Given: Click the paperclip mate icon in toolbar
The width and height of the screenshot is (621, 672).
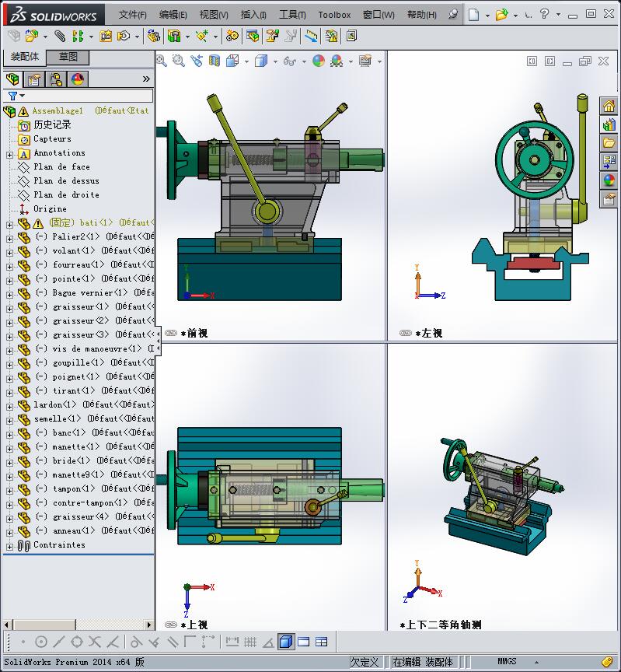Looking at the screenshot, I should tap(60, 36).
